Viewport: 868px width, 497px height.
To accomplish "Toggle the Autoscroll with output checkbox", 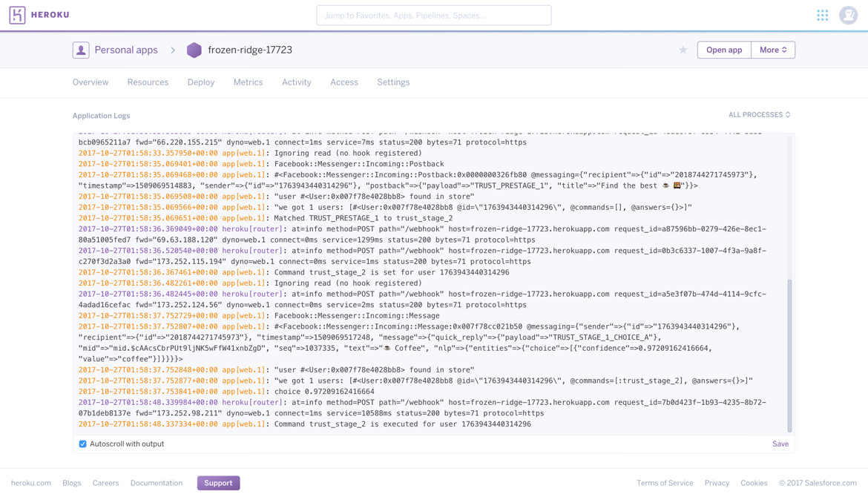I will pyautogui.click(x=82, y=444).
